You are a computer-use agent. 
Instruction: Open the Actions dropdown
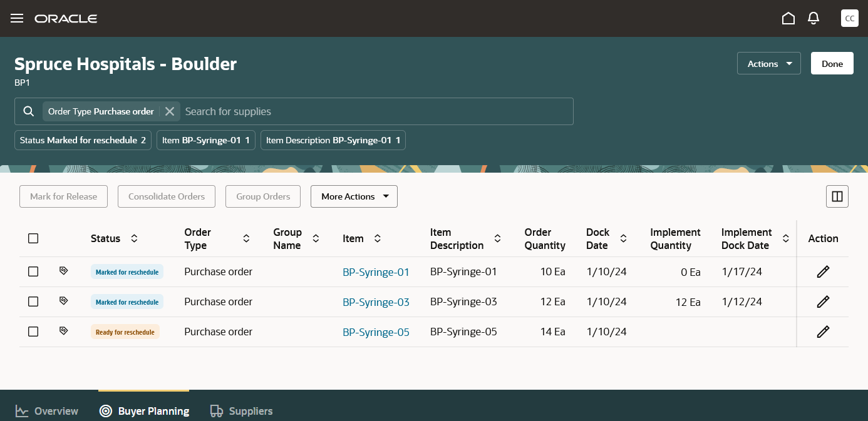pyautogui.click(x=768, y=63)
